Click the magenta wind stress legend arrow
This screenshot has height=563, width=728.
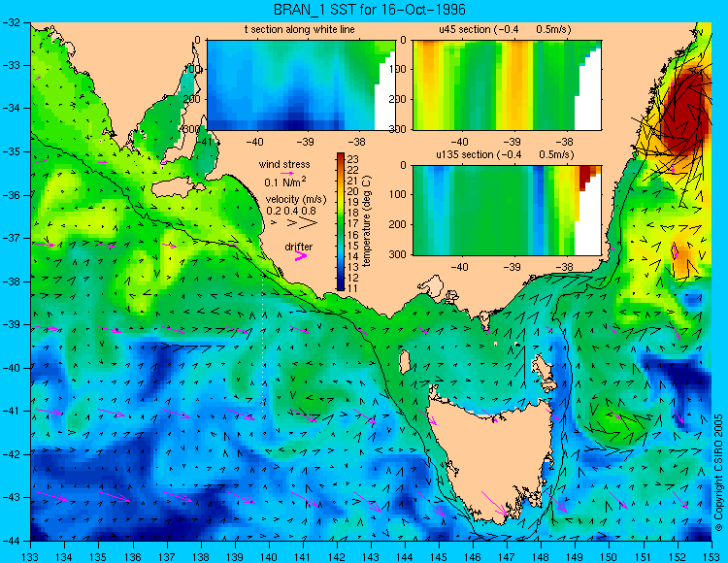tap(287, 173)
